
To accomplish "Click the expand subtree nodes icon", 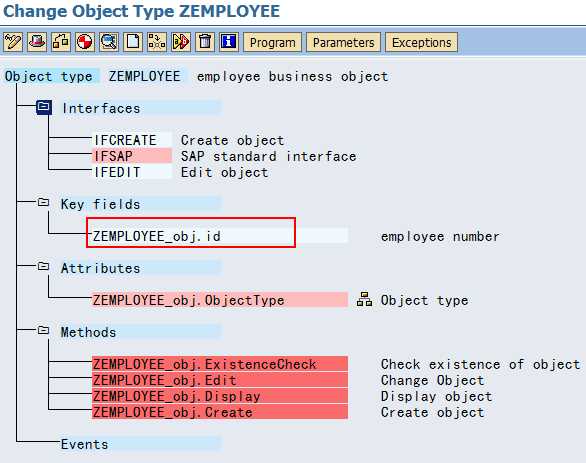I will 157,41.
